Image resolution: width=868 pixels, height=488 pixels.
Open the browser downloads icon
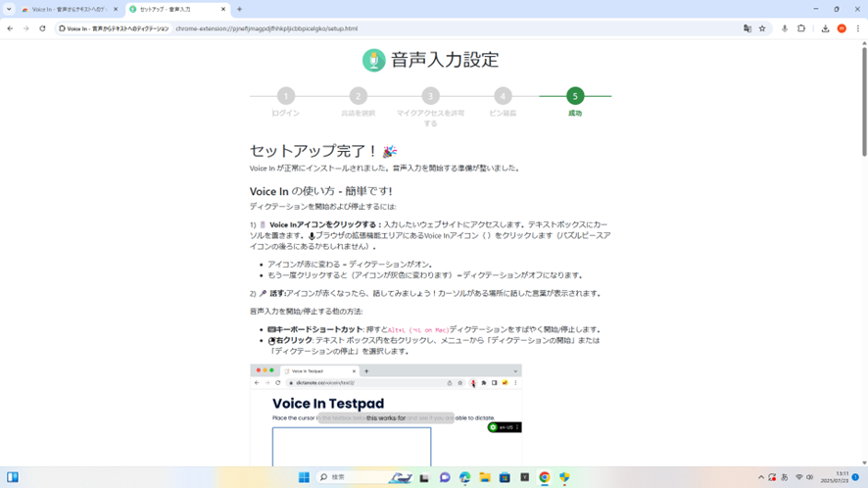825,28
